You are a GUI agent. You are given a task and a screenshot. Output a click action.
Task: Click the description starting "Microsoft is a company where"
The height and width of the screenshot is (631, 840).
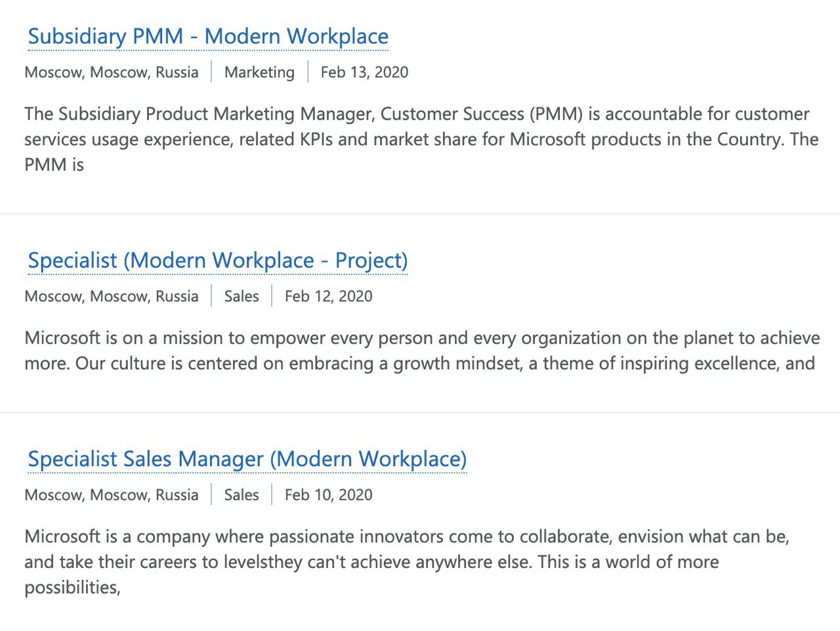[x=407, y=562]
